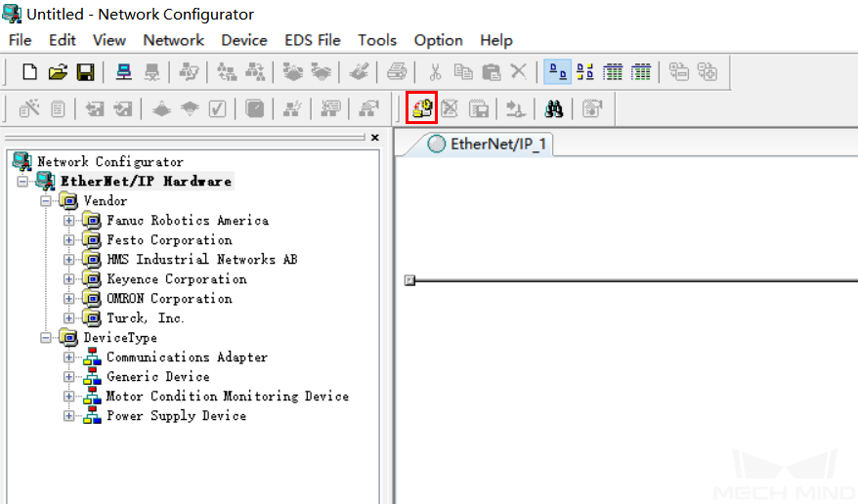Open the EDS File menu

point(313,40)
